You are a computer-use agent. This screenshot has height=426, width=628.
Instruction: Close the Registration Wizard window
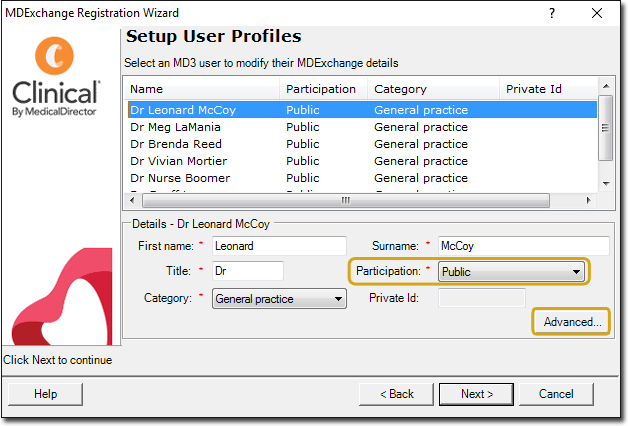(597, 13)
